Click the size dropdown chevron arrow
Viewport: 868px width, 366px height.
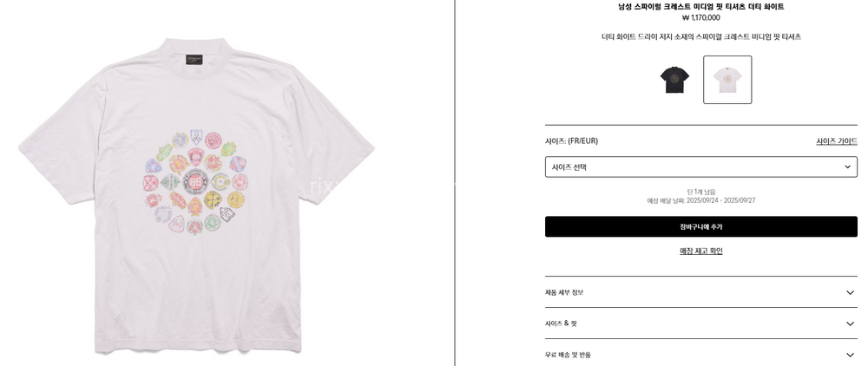847,167
